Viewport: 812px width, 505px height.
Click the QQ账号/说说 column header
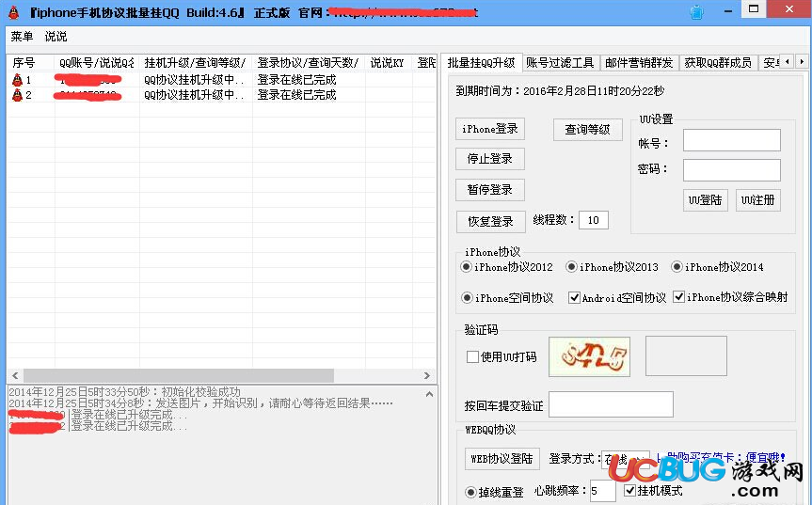tap(97, 63)
